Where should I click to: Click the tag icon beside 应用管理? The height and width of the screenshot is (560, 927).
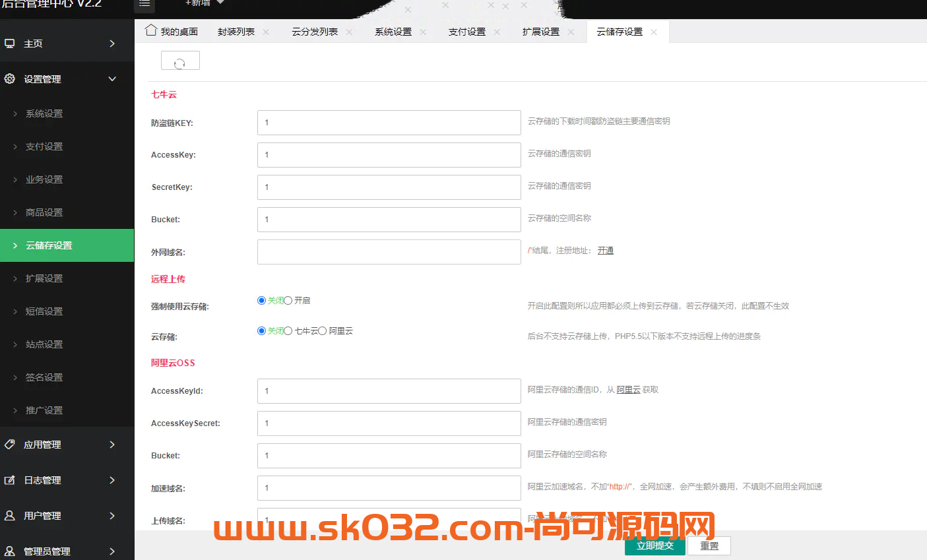click(x=10, y=445)
